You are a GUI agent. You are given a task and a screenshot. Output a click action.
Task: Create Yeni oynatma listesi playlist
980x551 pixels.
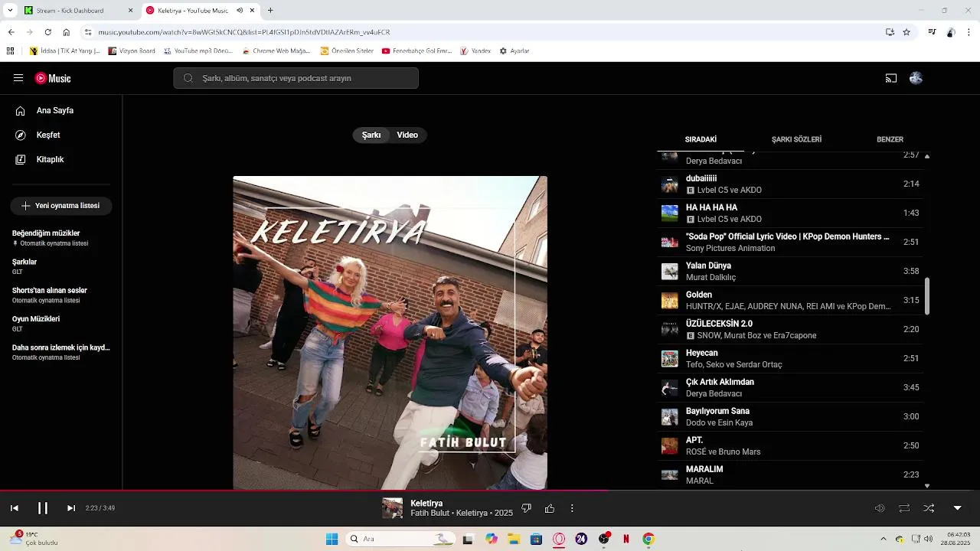coord(61,206)
